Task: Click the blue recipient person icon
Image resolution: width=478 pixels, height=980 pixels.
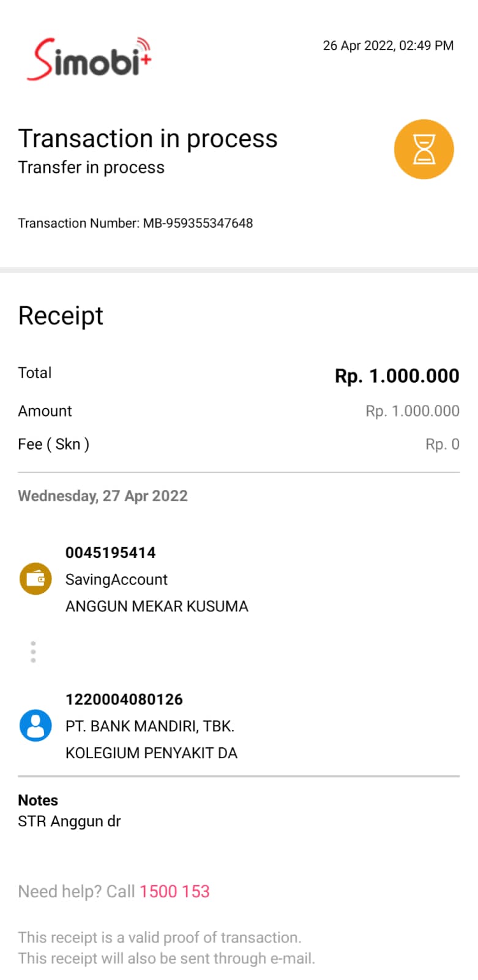Action: pyautogui.click(x=35, y=726)
